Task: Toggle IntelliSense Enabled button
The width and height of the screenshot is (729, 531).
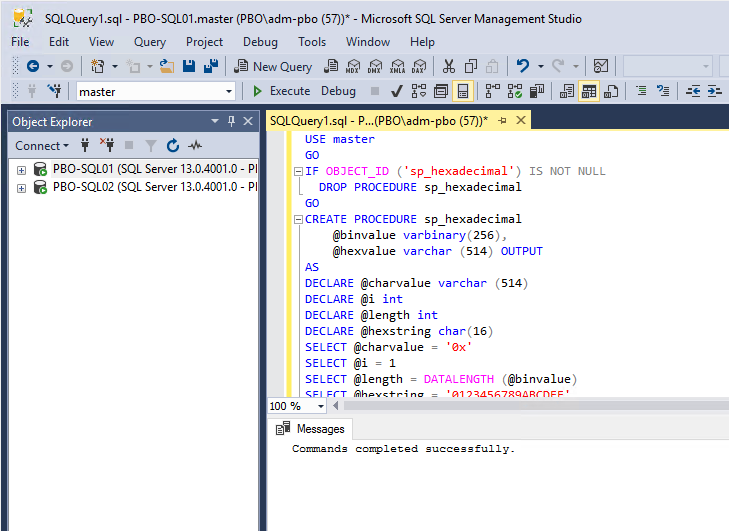Action: [x=463, y=91]
